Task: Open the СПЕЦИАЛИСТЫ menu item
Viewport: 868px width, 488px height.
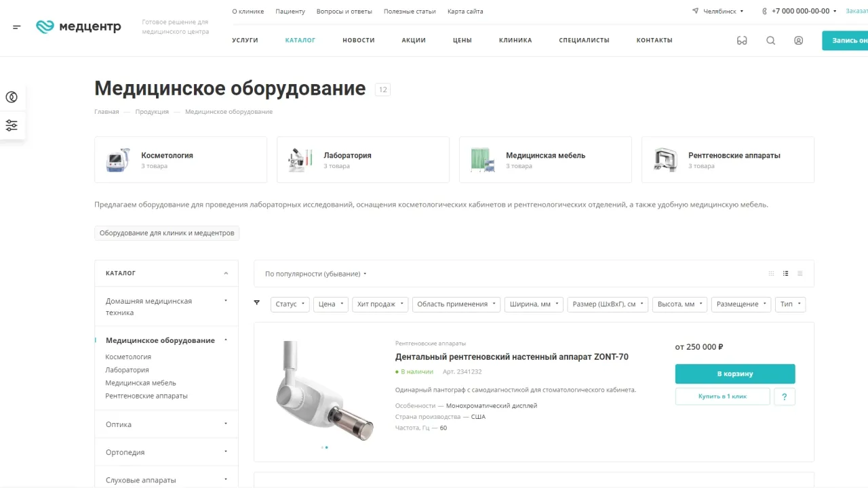Action: click(584, 41)
